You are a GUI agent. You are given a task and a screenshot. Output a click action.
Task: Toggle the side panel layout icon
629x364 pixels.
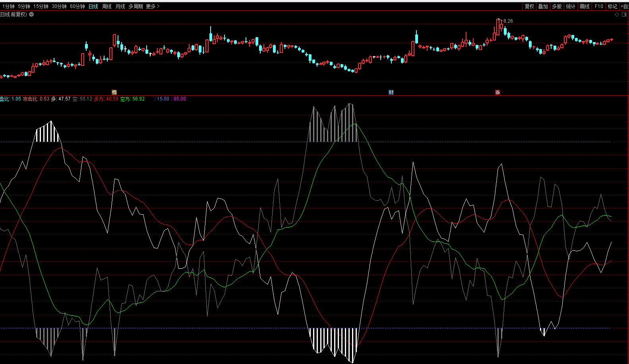624,15
